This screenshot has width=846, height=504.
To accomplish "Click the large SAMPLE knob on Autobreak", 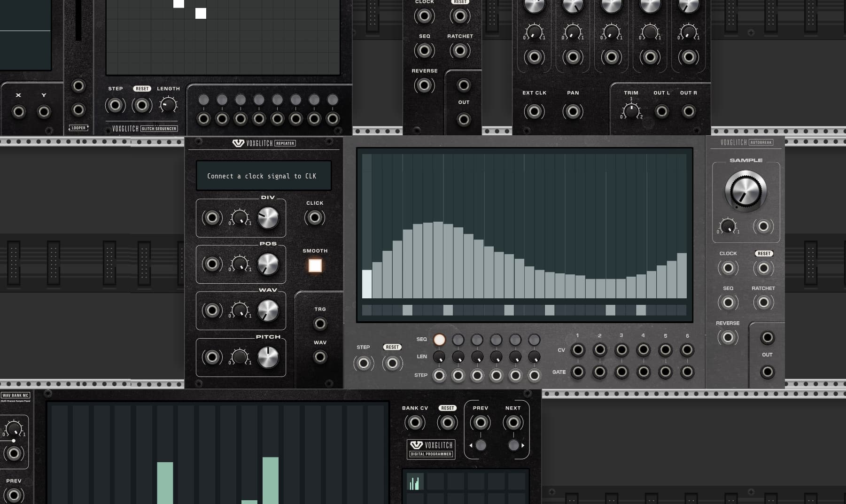I will 746,191.
